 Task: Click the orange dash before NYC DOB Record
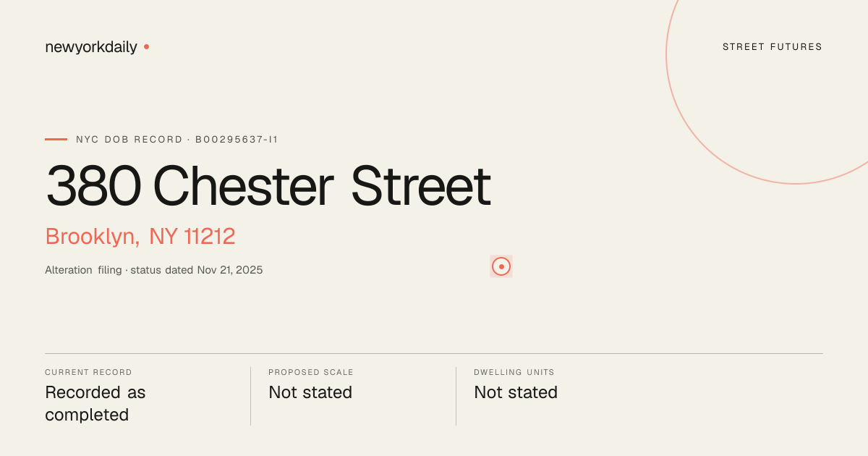[56, 139]
